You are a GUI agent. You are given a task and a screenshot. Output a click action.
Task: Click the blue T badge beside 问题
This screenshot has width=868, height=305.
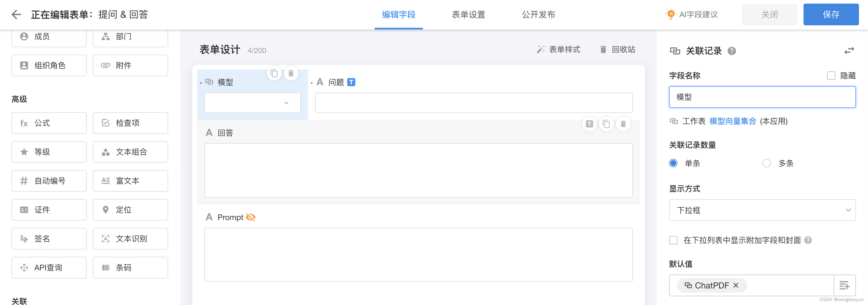351,82
